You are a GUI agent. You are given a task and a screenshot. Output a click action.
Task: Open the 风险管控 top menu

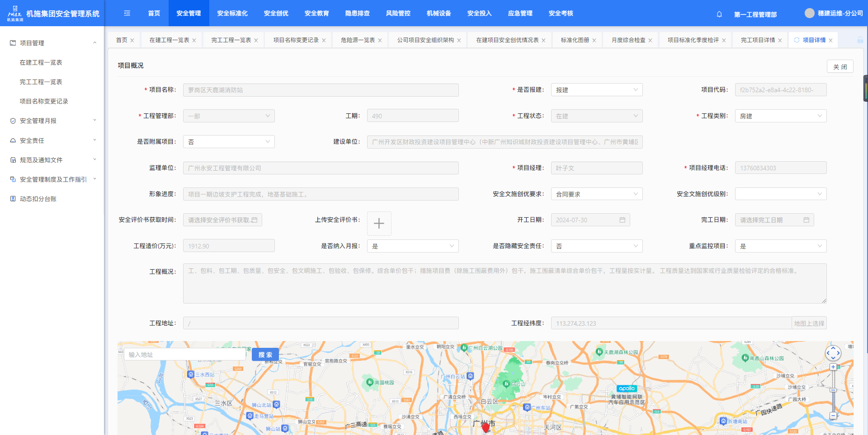coord(398,13)
